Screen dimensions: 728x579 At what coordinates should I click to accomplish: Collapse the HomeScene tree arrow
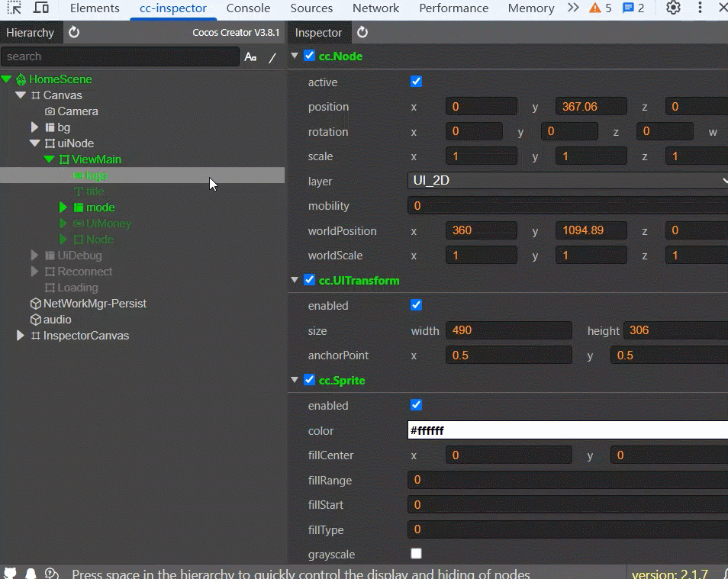click(7, 79)
